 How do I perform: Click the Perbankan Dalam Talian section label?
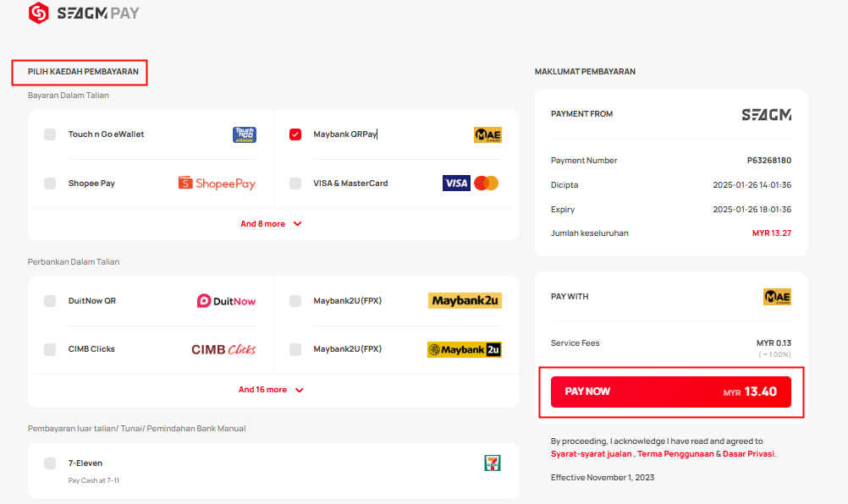point(74,261)
